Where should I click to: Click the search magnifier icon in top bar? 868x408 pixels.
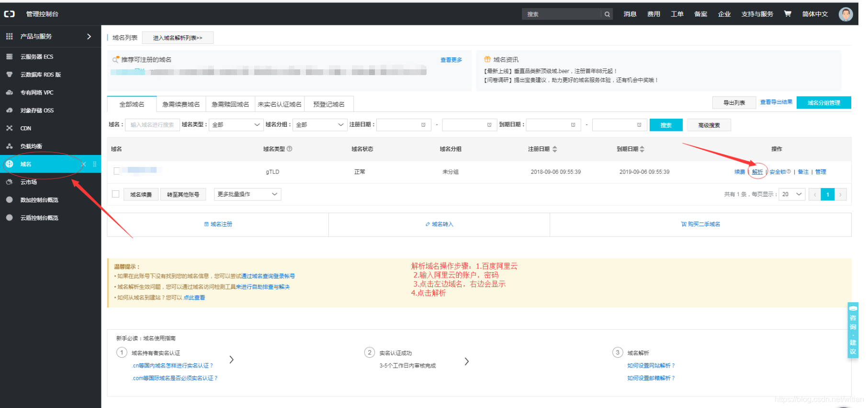607,14
